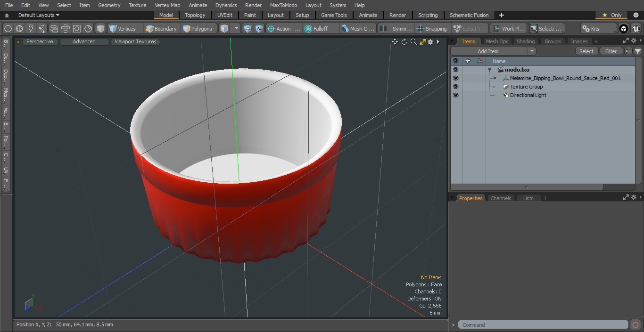Screen dimensions: 644x332
Task: Click the Command input field
Action: click(543, 325)
